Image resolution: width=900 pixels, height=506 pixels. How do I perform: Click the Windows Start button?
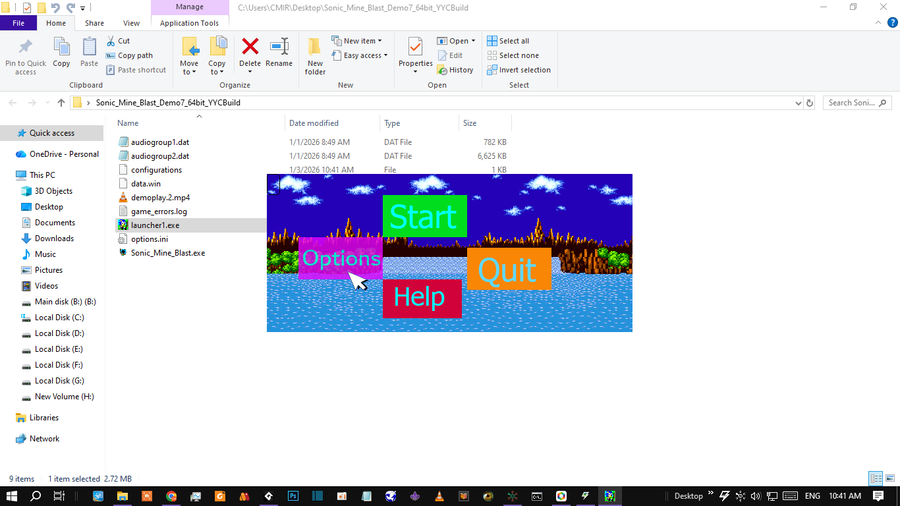[x=11, y=496]
